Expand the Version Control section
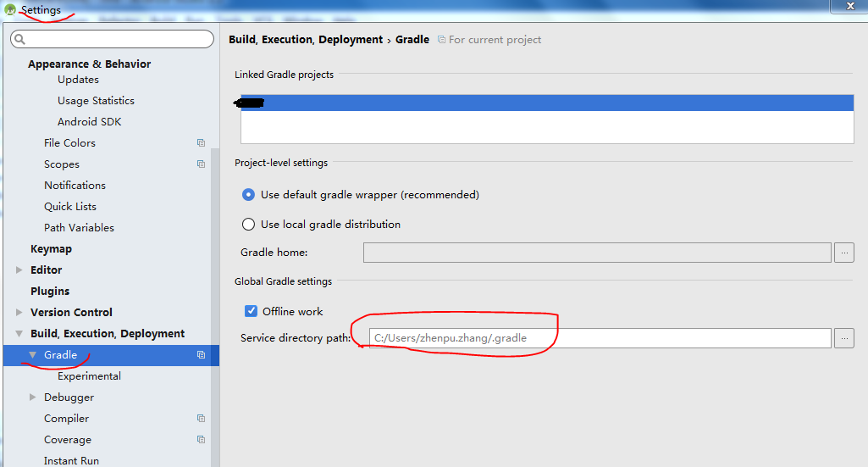The width and height of the screenshot is (868, 467). coord(19,313)
